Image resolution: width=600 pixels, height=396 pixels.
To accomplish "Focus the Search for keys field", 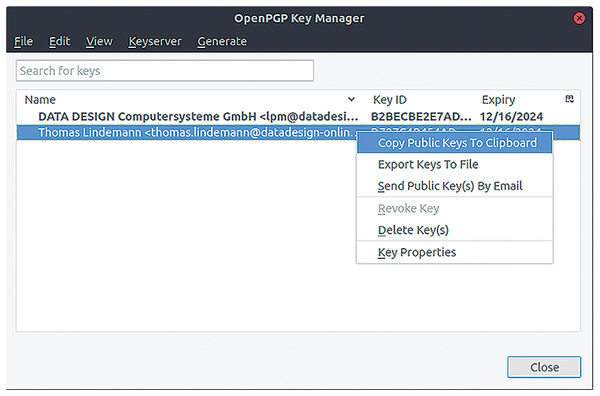I will 165,71.
